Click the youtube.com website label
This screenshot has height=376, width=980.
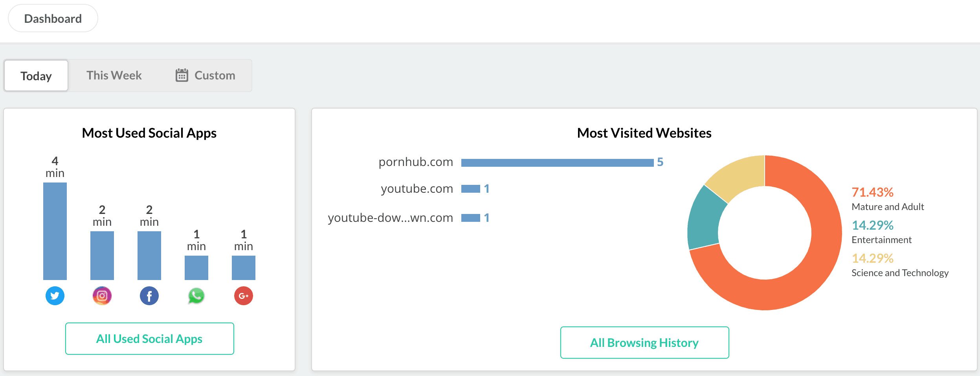pyautogui.click(x=417, y=189)
